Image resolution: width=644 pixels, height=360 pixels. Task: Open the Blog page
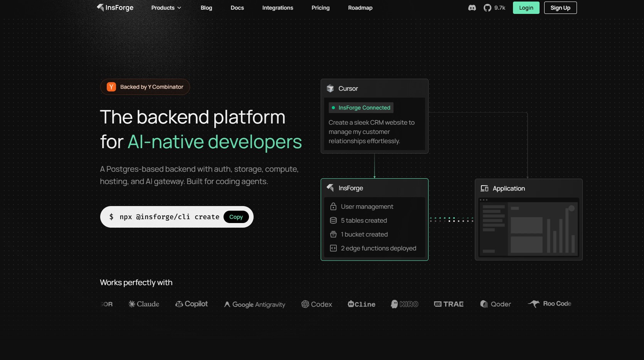pos(207,8)
